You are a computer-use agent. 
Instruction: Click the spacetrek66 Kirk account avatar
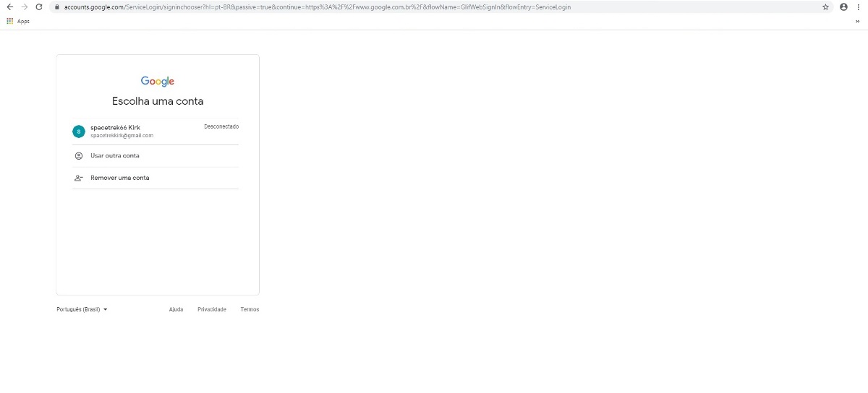pyautogui.click(x=79, y=131)
